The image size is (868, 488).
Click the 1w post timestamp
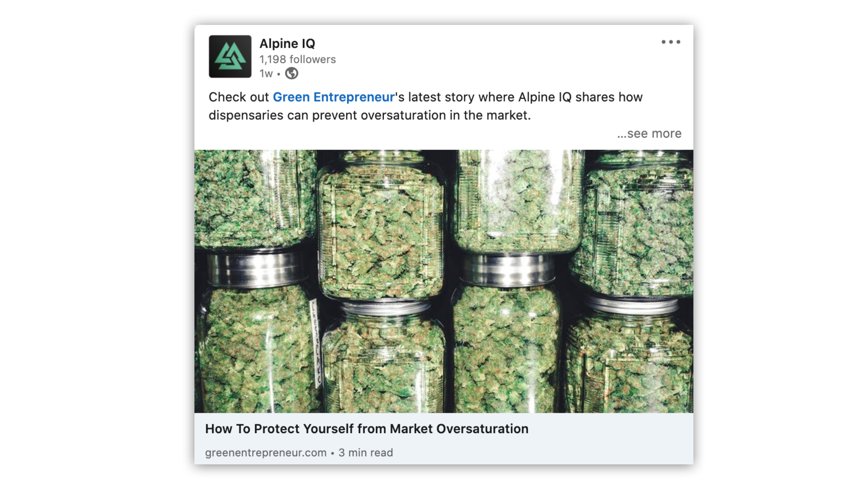[266, 74]
